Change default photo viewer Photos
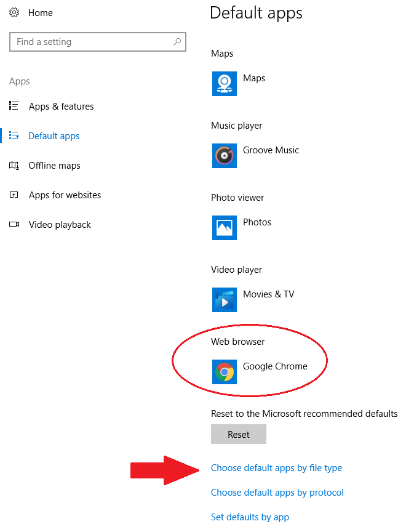The height and width of the screenshot is (532, 414). tap(257, 222)
